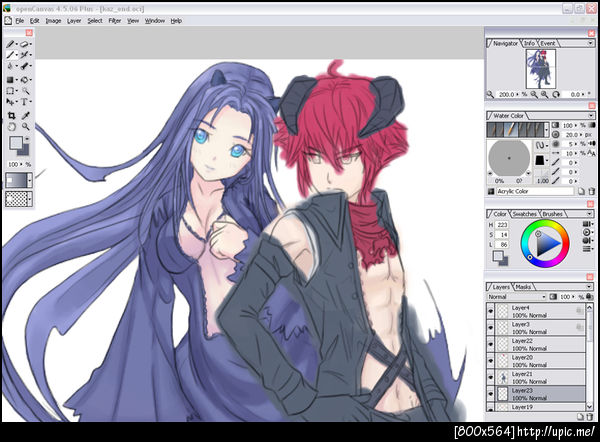Open the Image menu
Image resolution: width=600 pixels, height=442 pixels.
pyautogui.click(x=53, y=21)
